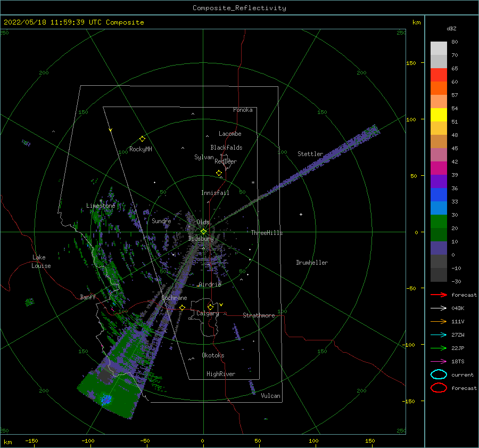Click the Innisfail town label

215,193
